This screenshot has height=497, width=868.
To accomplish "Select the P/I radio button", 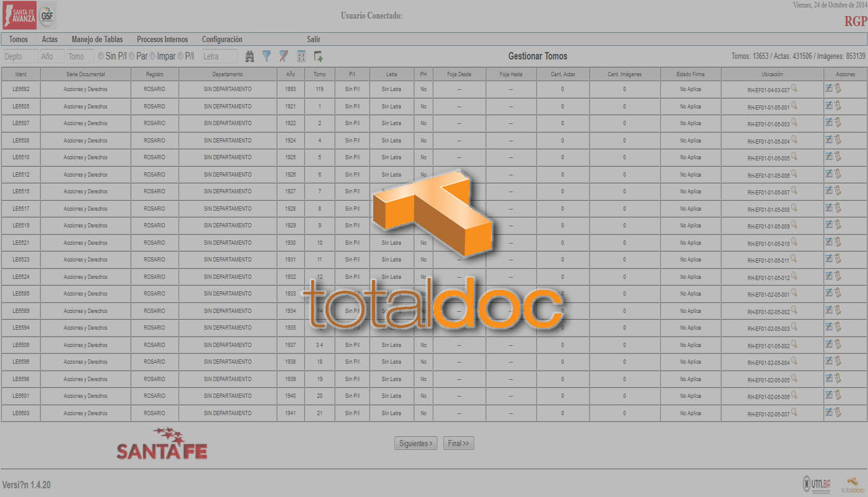I will pos(180,56).
